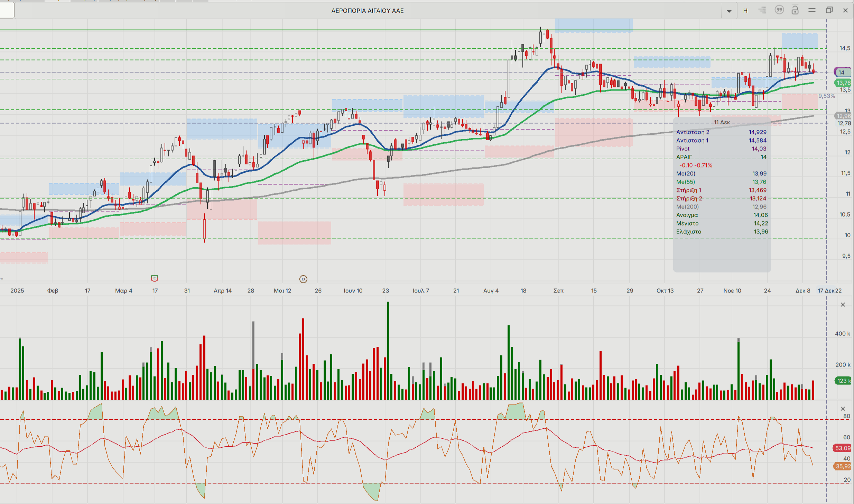Open the two-line hamburger menu icon
854x504 pixels.
click(812, 10)
